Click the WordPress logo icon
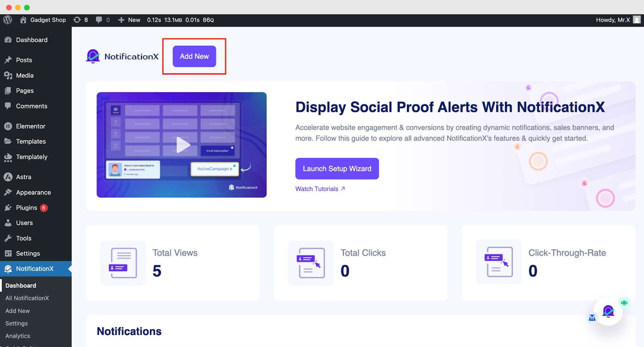 click(8, 20)
